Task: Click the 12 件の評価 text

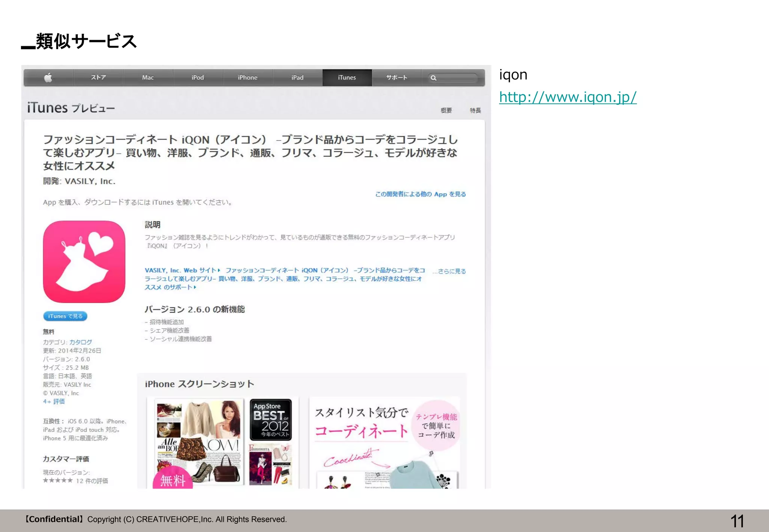Action: click(92, 481)
